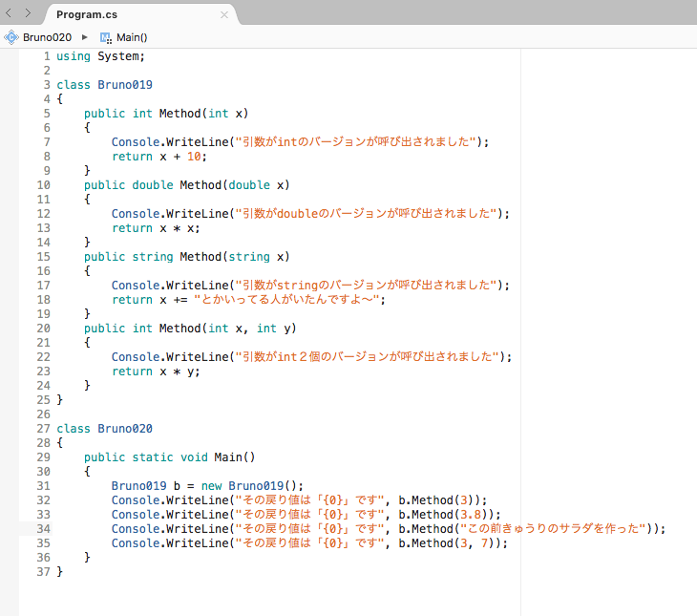Click class name Bruno019 on line 3
The image size is (697, 616).
pos(125,85)
